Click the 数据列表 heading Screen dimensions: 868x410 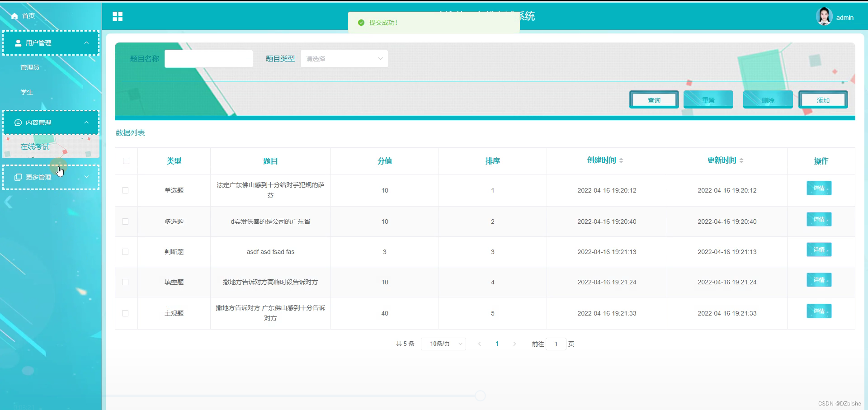[x=130, y=133]
